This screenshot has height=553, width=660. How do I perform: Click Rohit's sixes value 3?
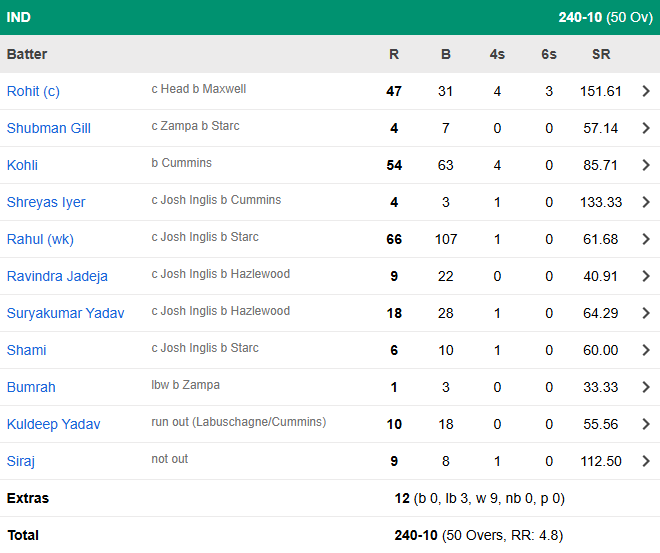click(549, 91)
